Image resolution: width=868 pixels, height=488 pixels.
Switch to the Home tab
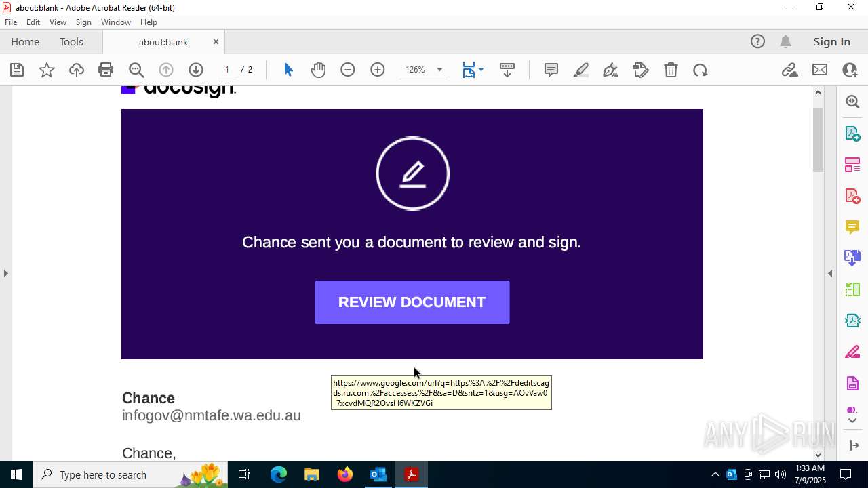tap(25, 41)
